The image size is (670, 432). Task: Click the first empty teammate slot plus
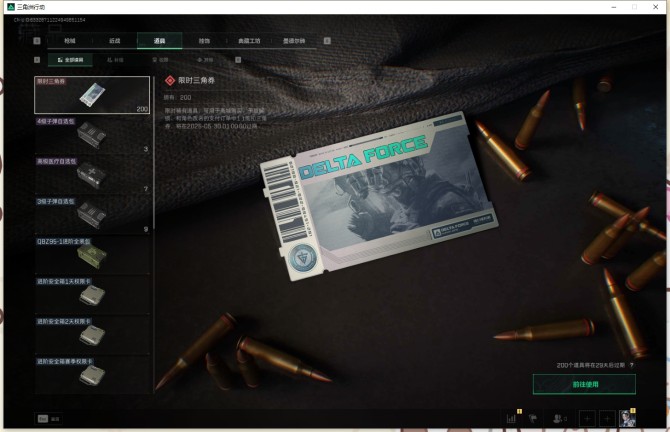click(x=587, y=419)
